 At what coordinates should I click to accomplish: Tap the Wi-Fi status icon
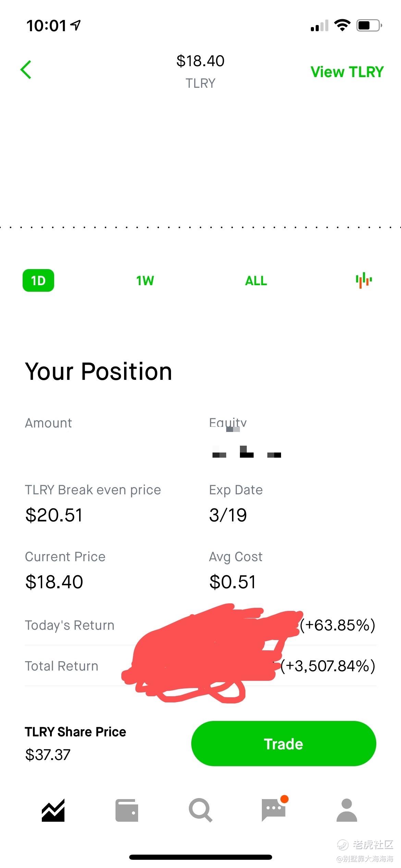342,25
